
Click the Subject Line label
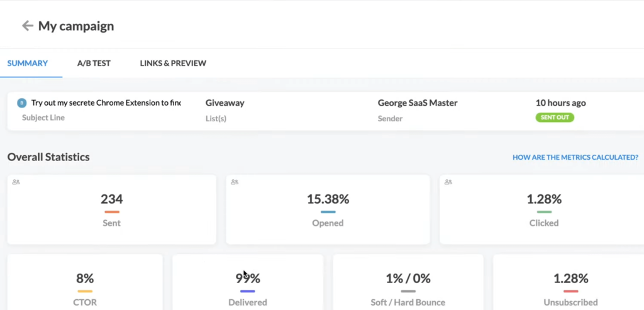43,118
